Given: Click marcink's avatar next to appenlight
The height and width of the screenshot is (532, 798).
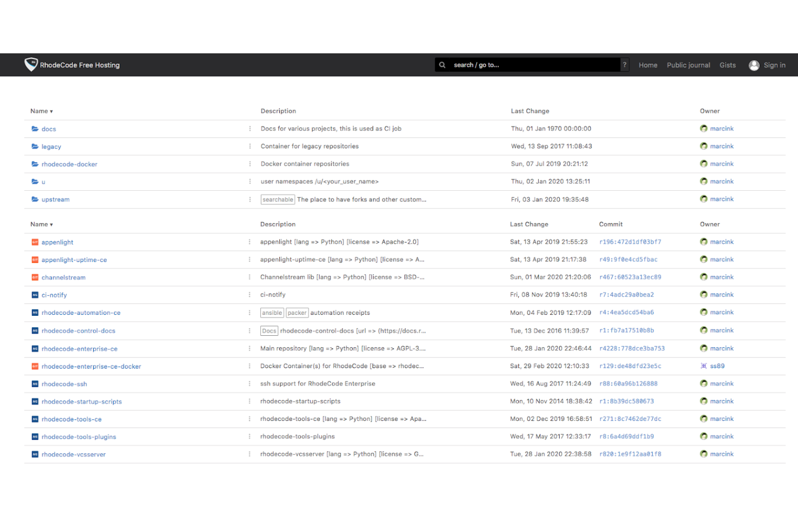Looking at the screenshot, I should (x=704, y=242).
